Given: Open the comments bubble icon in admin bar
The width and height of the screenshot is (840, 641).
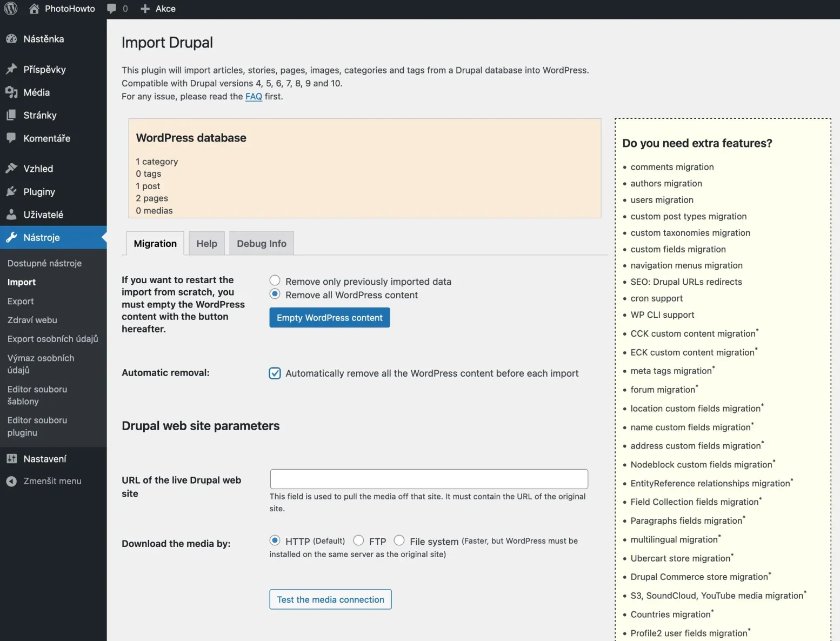Looking at the screenshot, I should pyautogui.click(x=111, y=9).
